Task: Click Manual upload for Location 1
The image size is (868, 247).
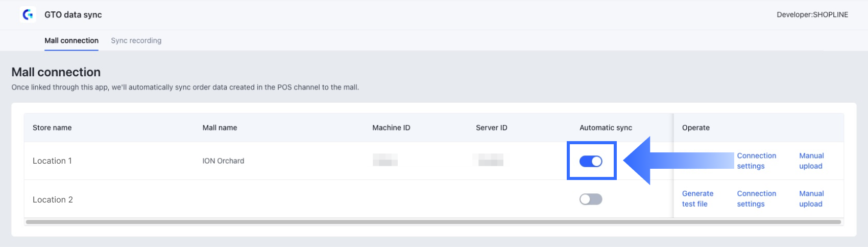Action: pos(811,161)
